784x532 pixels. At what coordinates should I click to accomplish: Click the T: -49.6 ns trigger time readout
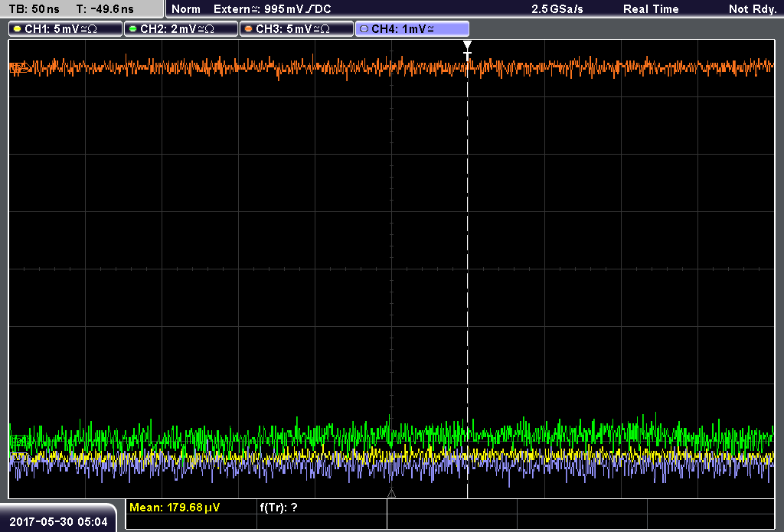(x=105, y=9)
